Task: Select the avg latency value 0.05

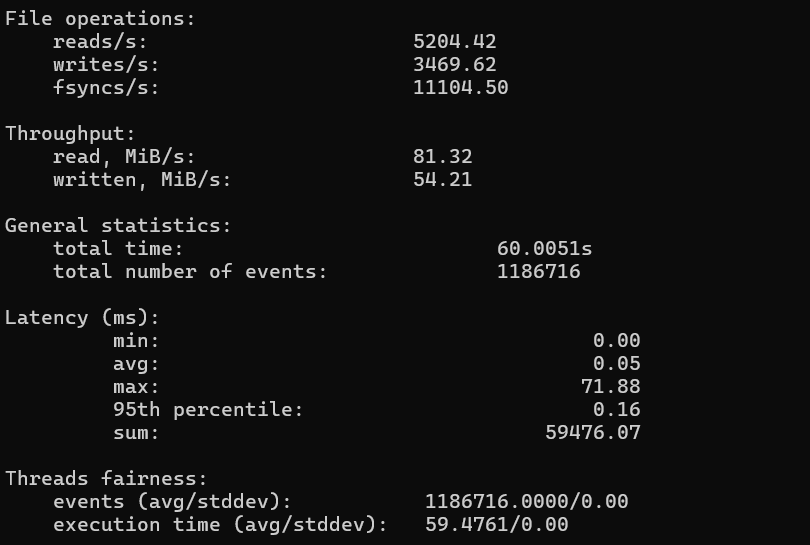Action: click(617, 364)
